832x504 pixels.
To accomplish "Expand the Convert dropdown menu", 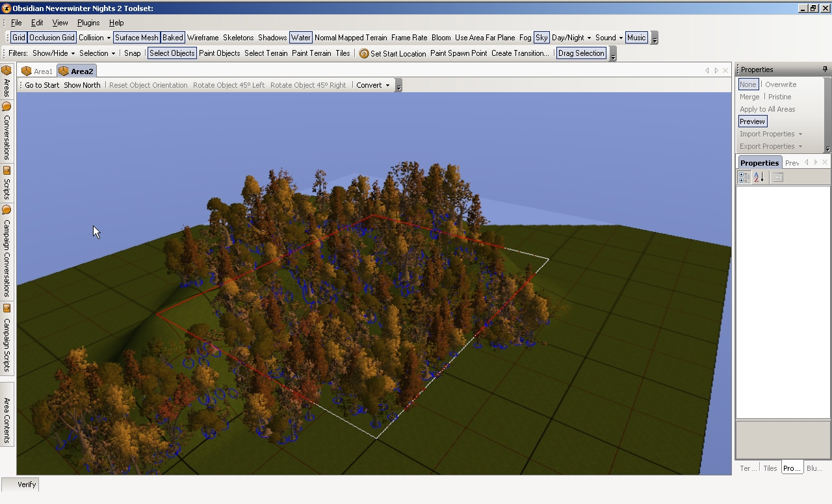I will pos(373,85).
